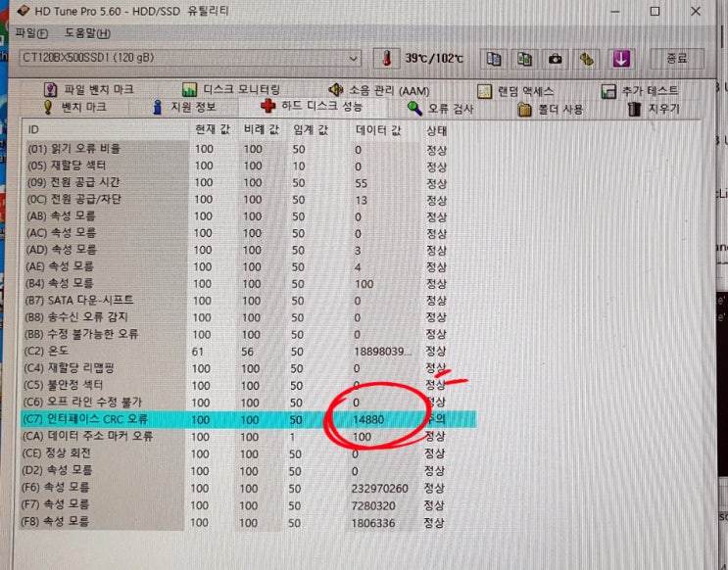This screenshot has height=570, width=728.
Task: Click the data value 14880
Action: pos(368,419)
